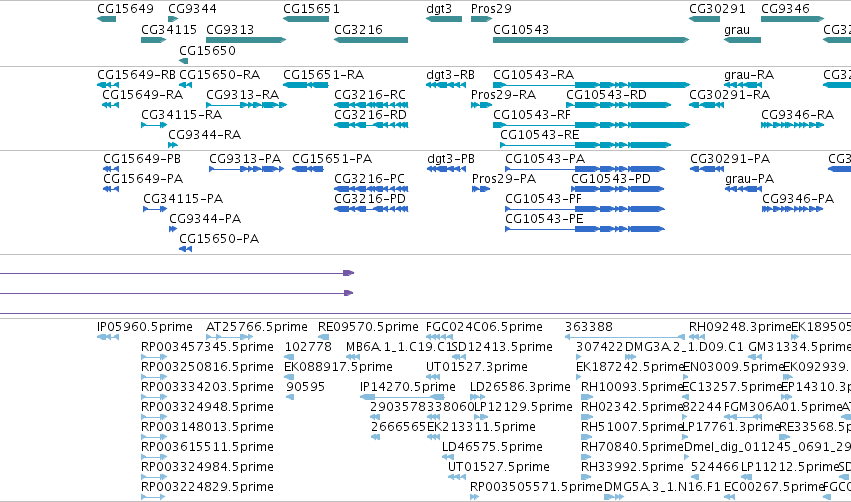Viewport: 851px width, 502px height.
Task: Click protein CG30291-PA
Action: 707,169
